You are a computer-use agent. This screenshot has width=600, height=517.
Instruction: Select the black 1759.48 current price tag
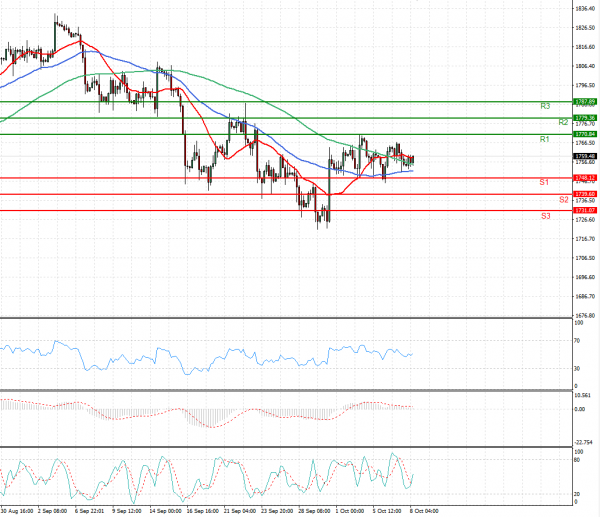pyautogui.click(x=585, y=157)
